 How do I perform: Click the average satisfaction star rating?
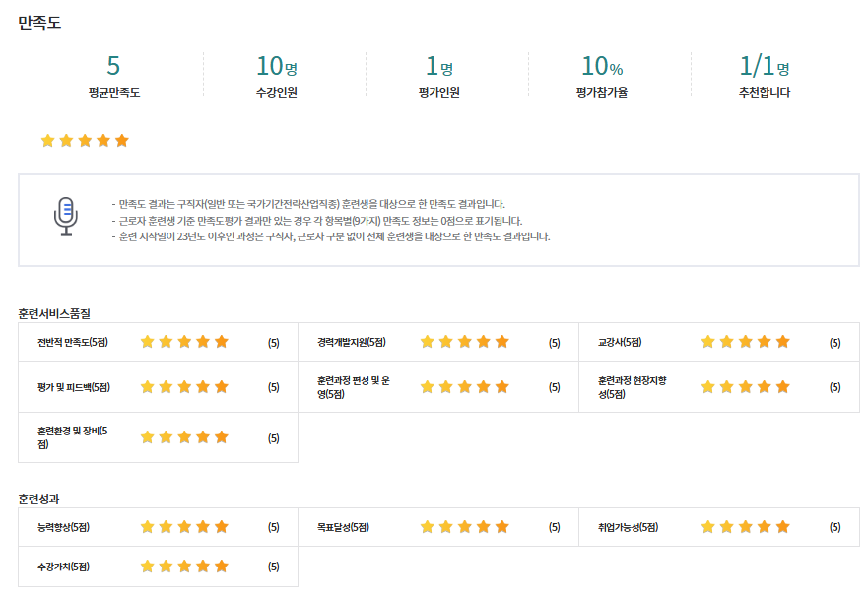(x=85, y=141)
